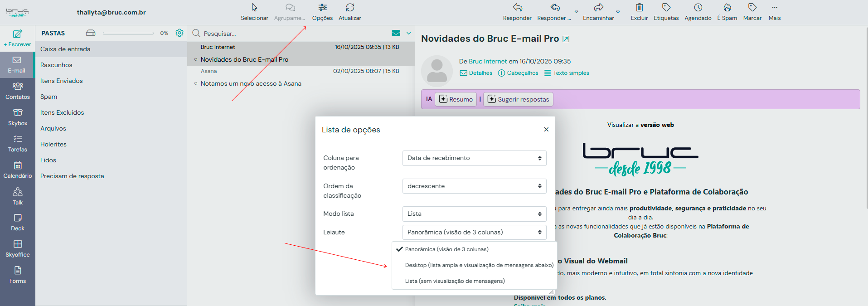Expand the message list filter chevron
868x306 pixels.
pyautogui.click(x=408, y=33)
